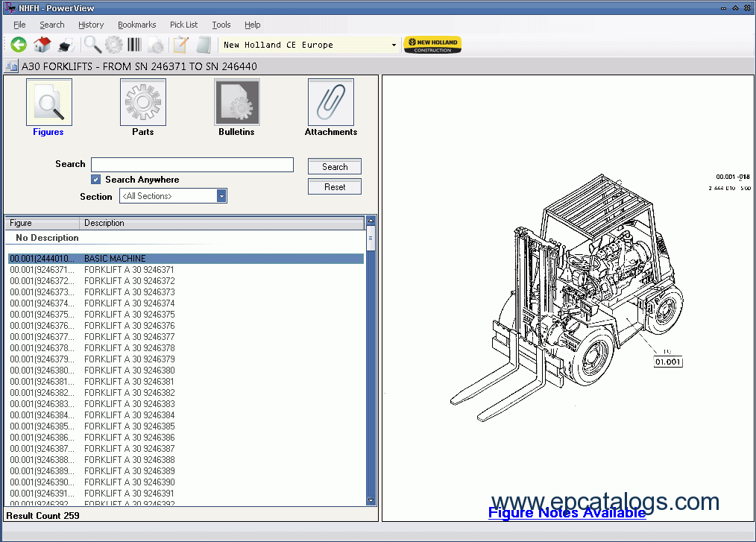Screen dimensions: 756x542
Task: Click the barcode toolbar icon
Action: pyautogui.click(x=134, y=45)
